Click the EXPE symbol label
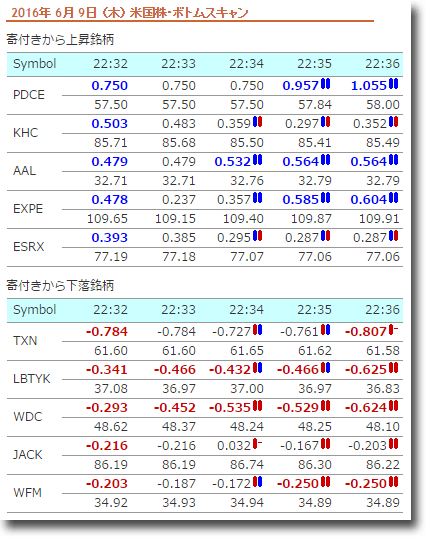The image size is (428, 537). pyautogui.click(x=28, y=209)
